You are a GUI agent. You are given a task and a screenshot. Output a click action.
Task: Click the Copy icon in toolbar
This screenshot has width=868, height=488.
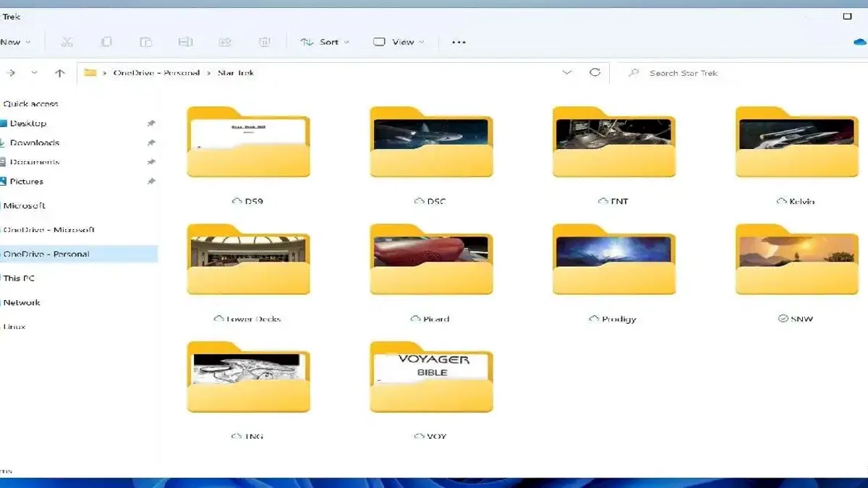click(x=106, y=42)
